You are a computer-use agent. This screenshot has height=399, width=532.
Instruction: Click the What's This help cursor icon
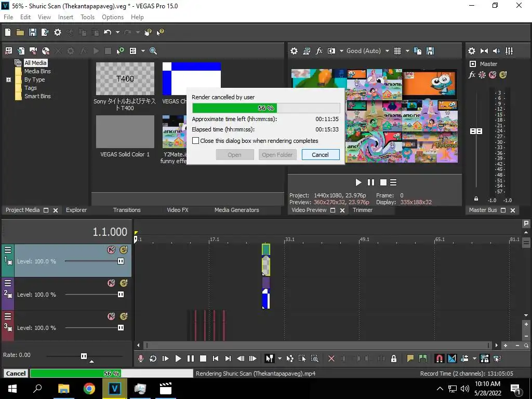[160, 32]
